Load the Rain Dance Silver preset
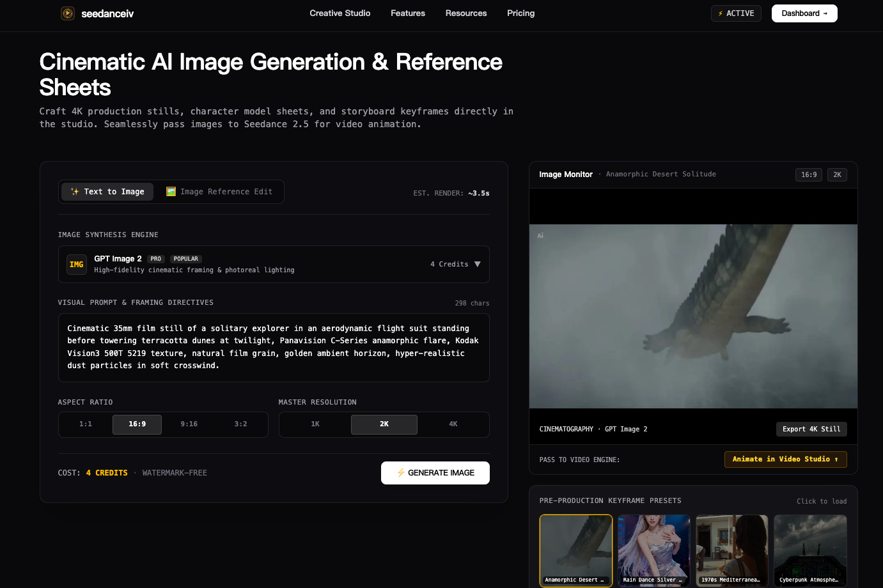Image resolution: width=883 pixels, height=588 pixels. coord(654,550)
